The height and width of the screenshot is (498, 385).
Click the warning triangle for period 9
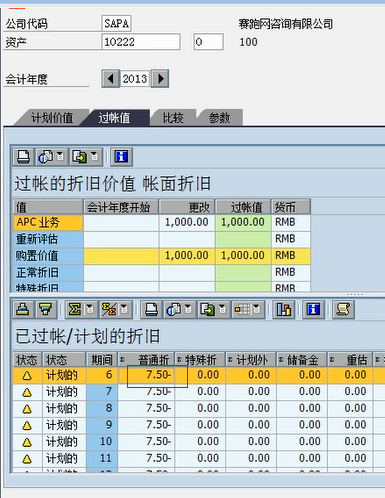pos(27,426)
